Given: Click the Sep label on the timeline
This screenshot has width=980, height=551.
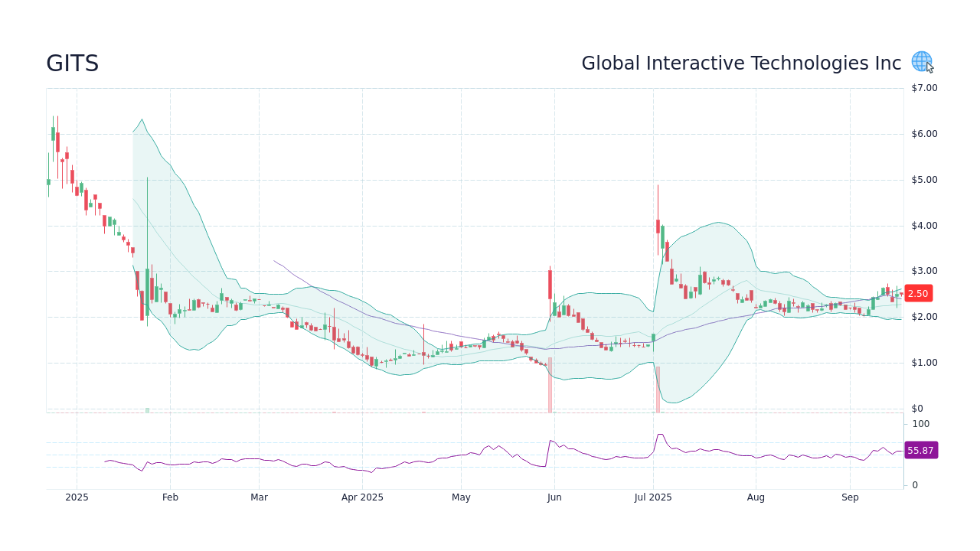Looking at the screenshot, I should click(x=849, y=497).
